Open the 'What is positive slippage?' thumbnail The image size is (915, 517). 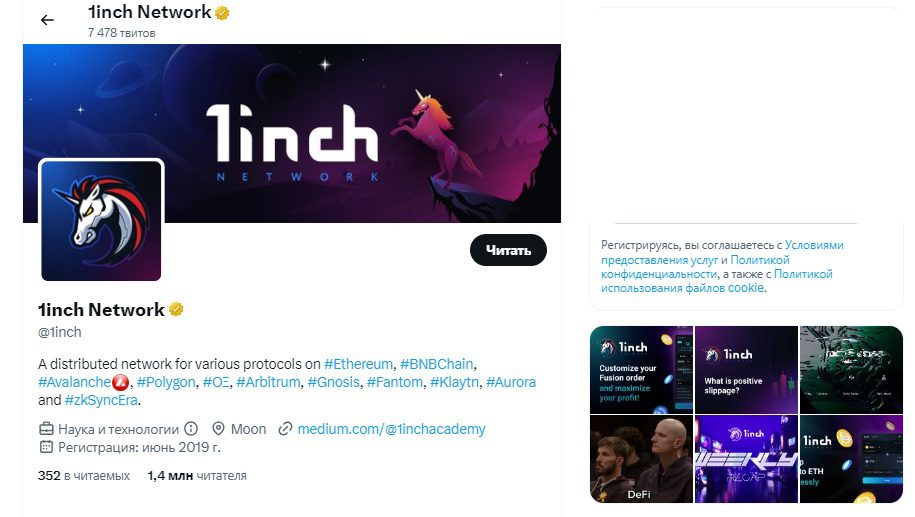click(746, 370)
